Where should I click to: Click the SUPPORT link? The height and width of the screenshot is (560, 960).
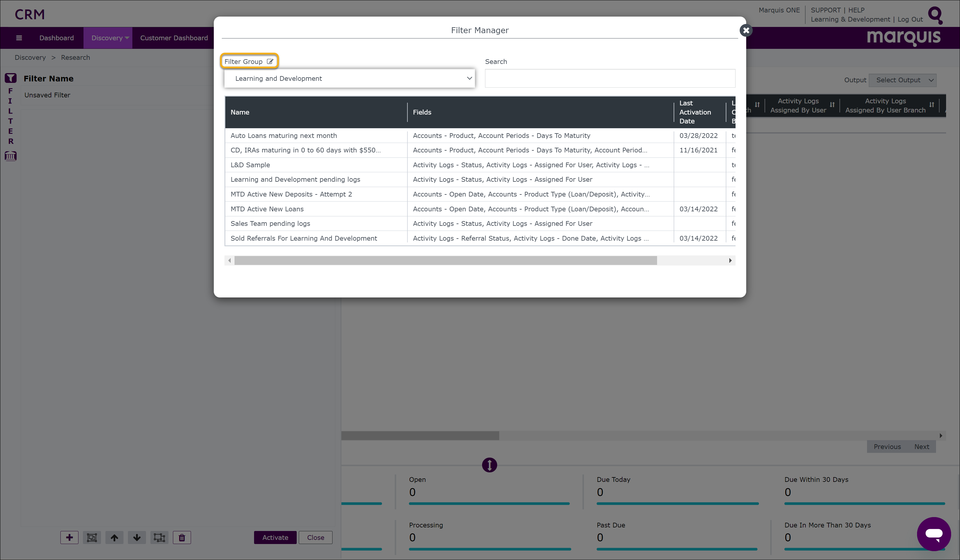point(826,10)
